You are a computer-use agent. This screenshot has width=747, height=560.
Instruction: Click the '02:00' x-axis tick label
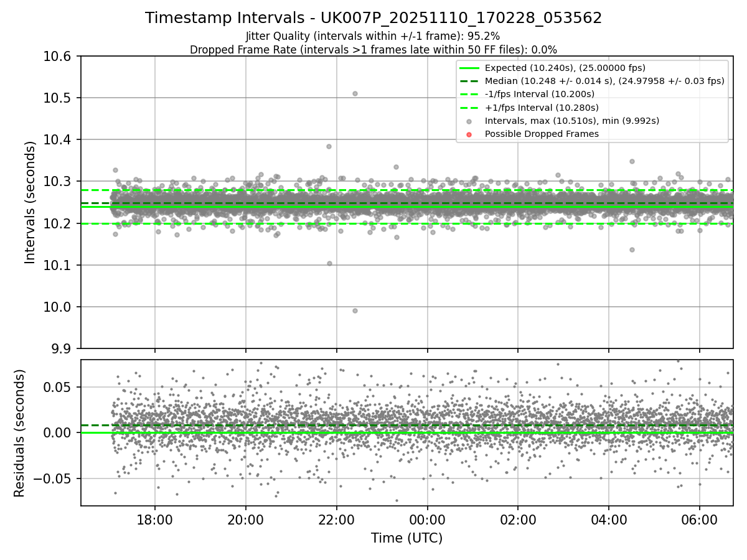518,519
